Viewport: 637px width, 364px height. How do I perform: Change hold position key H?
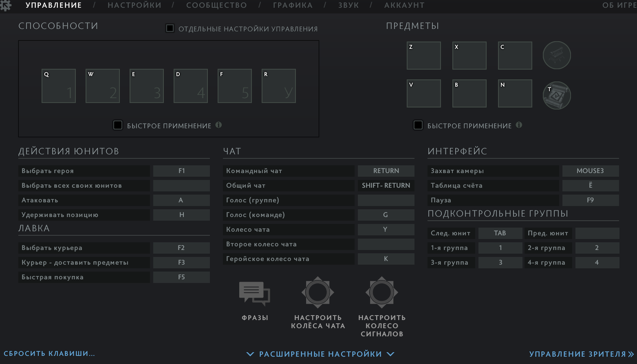(181, 215)
